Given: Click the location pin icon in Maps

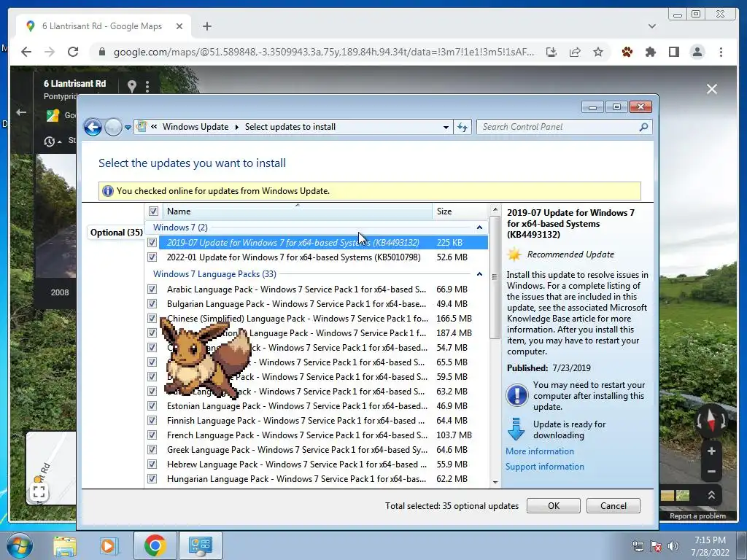Looking at the screenshot, I should (132, 86).
